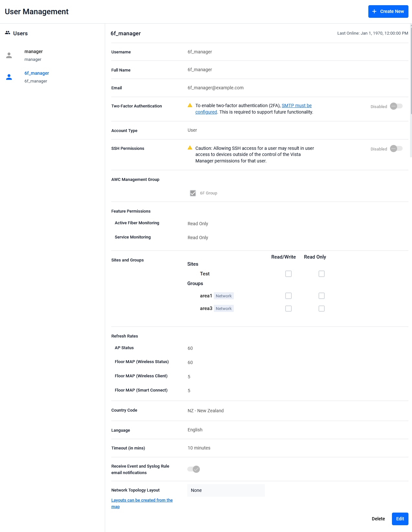Select the manager user in the list
The image size is (412, 532).
click(x=34, y=55)
